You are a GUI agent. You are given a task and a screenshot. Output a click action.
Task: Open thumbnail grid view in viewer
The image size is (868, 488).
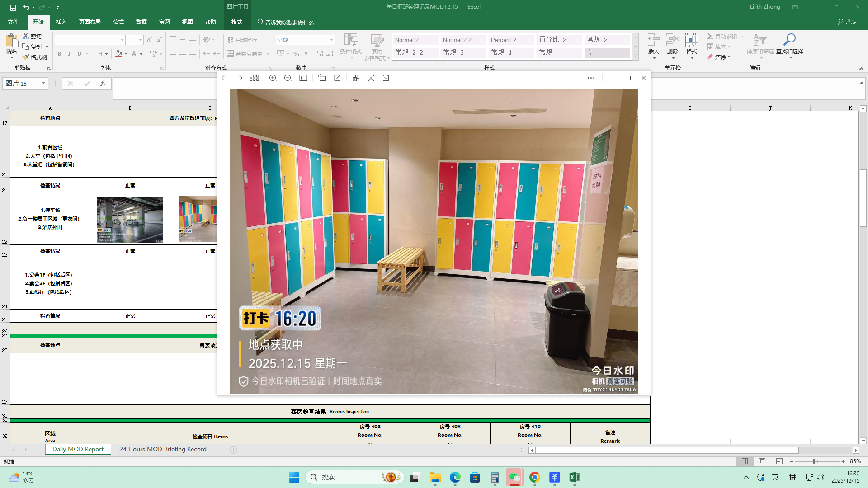[x=254, y=78]
